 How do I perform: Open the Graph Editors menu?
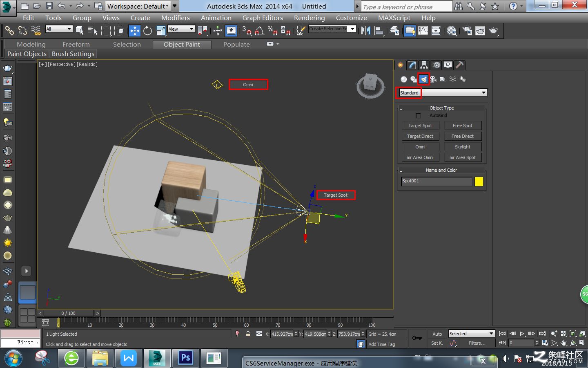pos(263,18)
